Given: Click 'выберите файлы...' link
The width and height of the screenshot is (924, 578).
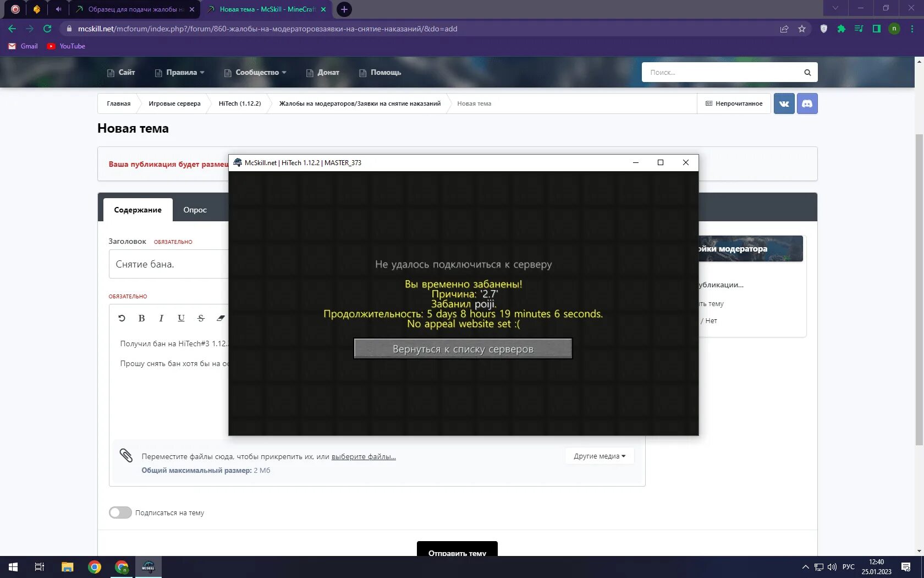Looking at the screenshot, I should (x=364, y=456).
